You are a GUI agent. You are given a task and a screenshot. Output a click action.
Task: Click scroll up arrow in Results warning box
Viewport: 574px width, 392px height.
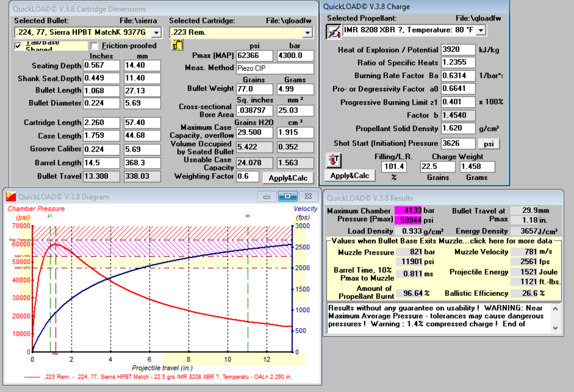(555, 309)
